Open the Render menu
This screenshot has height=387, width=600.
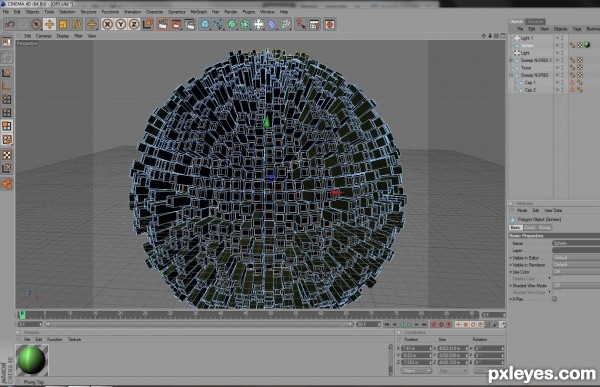[231, 12]
